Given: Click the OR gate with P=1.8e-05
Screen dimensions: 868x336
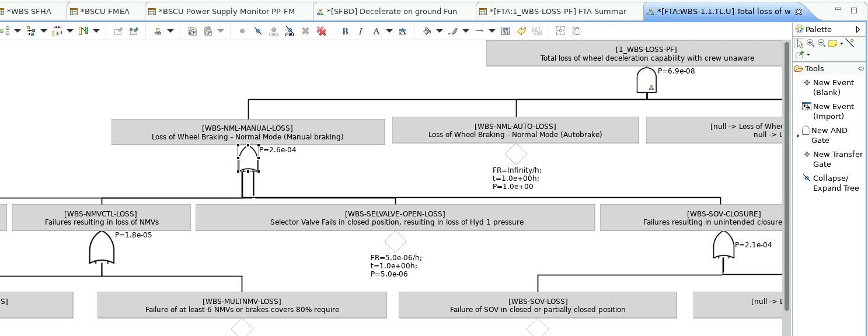Looking at the screenshot, I should pos(102,247).
